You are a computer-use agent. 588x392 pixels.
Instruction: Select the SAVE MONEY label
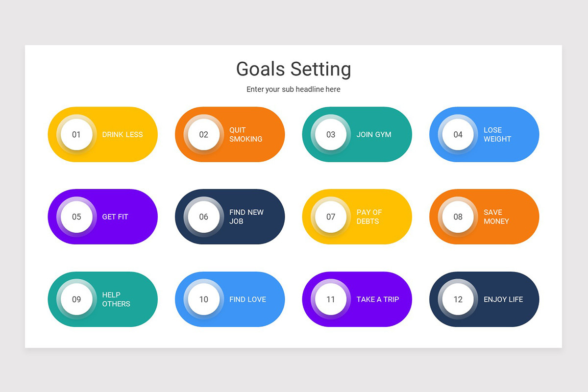click(496, 217)
